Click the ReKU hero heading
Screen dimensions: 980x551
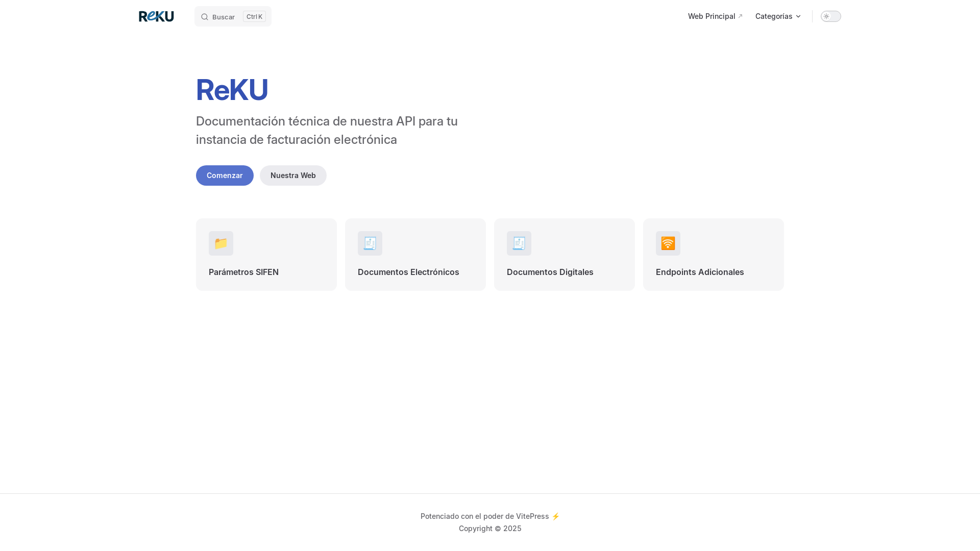(x=232, y=90)
